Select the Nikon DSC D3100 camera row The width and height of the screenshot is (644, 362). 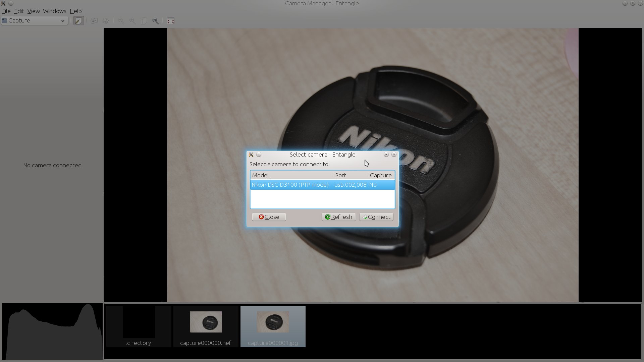point(322,185)
